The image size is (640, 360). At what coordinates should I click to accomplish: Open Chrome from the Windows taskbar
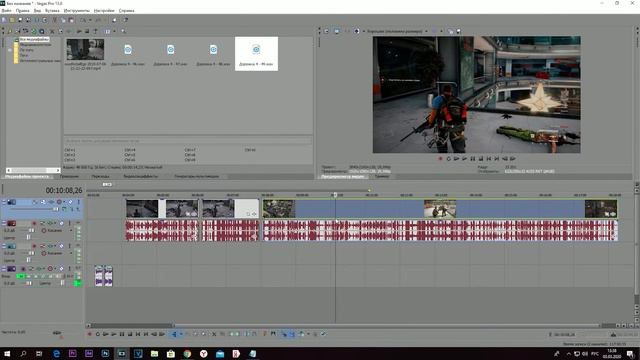[187, 354]
